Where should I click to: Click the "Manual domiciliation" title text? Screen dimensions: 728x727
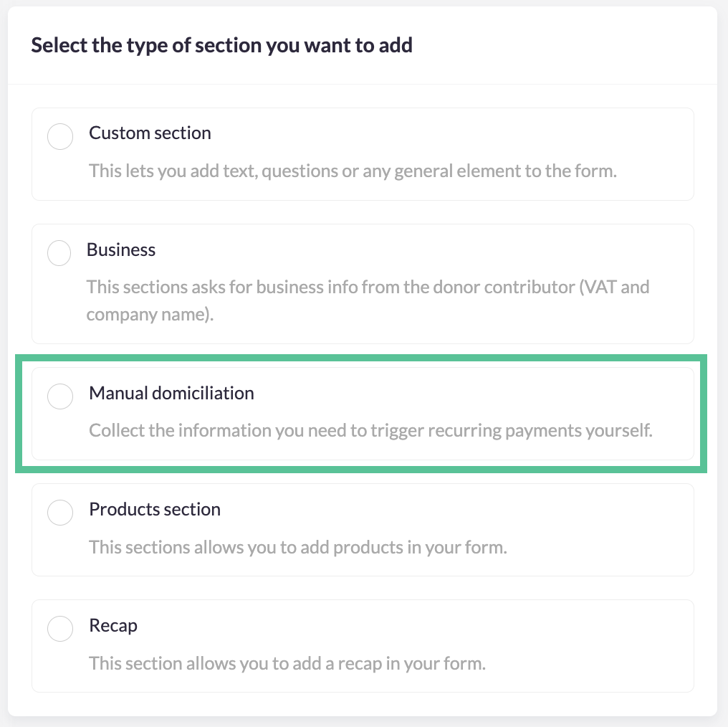(x=171, y=393)
